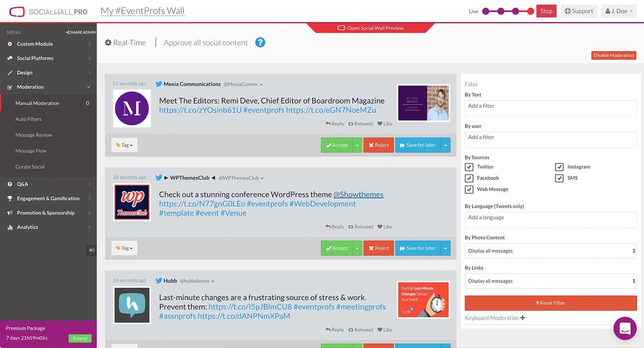
Task: Click the Keyboard Moderation plus icon
Action: coord(523,318)
